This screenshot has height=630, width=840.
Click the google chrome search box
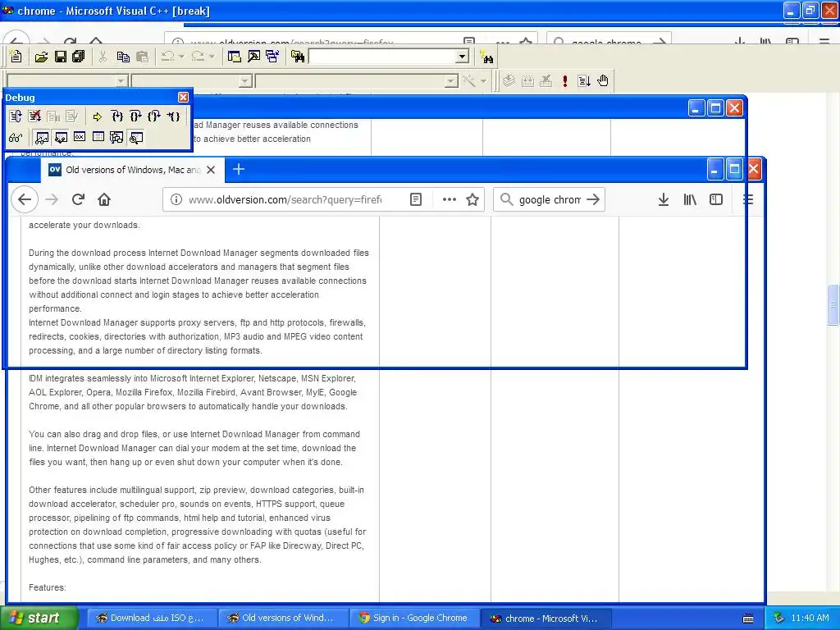coord(549,200)
